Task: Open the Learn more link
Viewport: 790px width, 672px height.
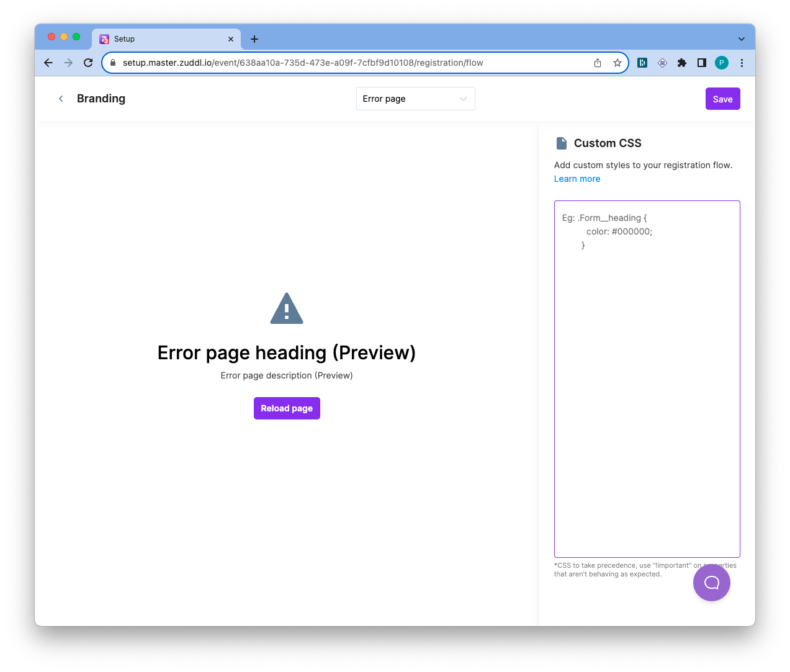Action: click(577, 179)
